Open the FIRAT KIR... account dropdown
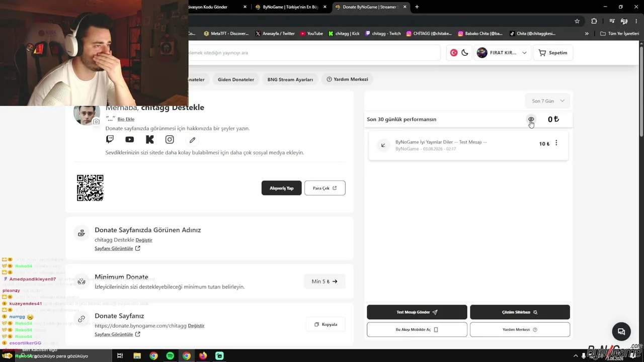Viewport: 644px width, 362px height. coord(502,53)
